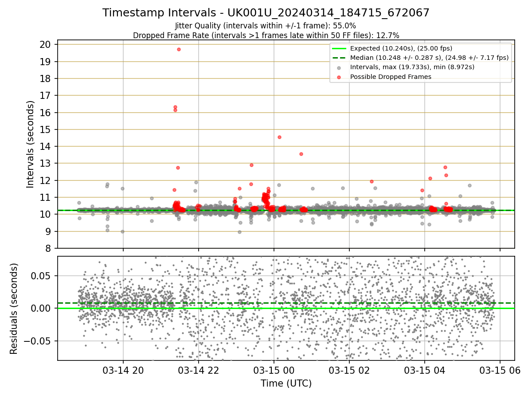Image resolution: width=532 pixels, height=399 pixels.
Task: Click the 'Intervals (seconds)' y-axis label
Action: (x=30, y=144)
